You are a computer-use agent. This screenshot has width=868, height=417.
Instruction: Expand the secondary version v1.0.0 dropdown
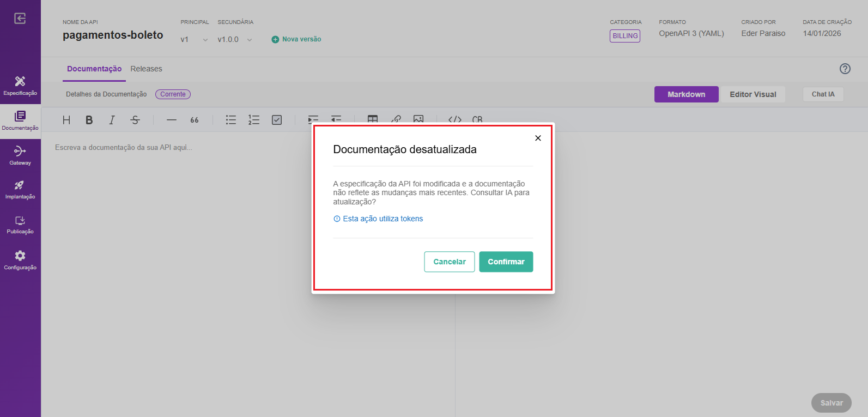(x=235, y=39)
